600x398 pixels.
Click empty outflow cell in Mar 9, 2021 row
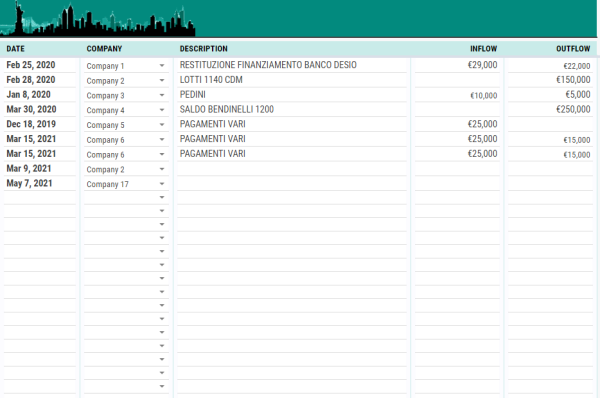click(550, 169)
